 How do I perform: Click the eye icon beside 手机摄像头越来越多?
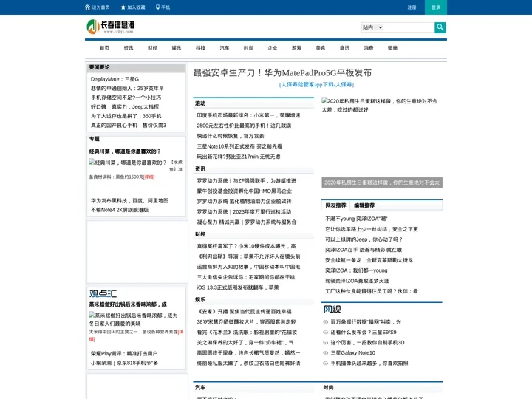(x=326, y=364)
